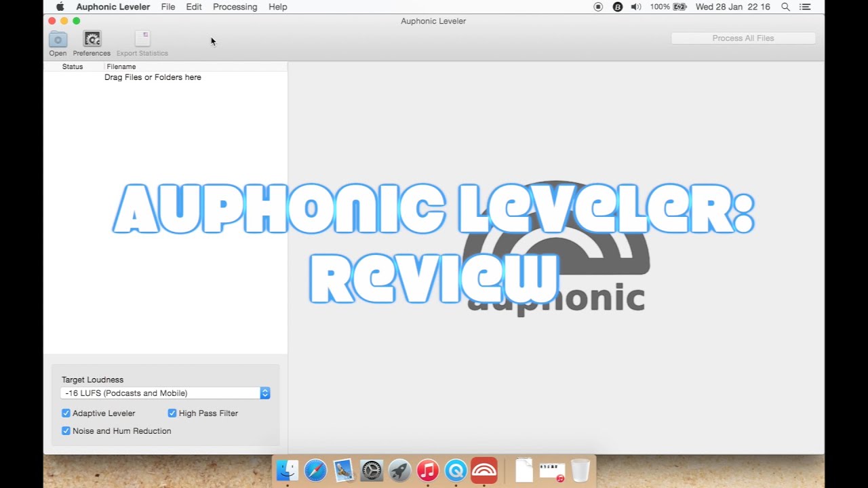Screen dimensions: 868x488
Task: Click the Process All Files button
Action: point(743,38)
